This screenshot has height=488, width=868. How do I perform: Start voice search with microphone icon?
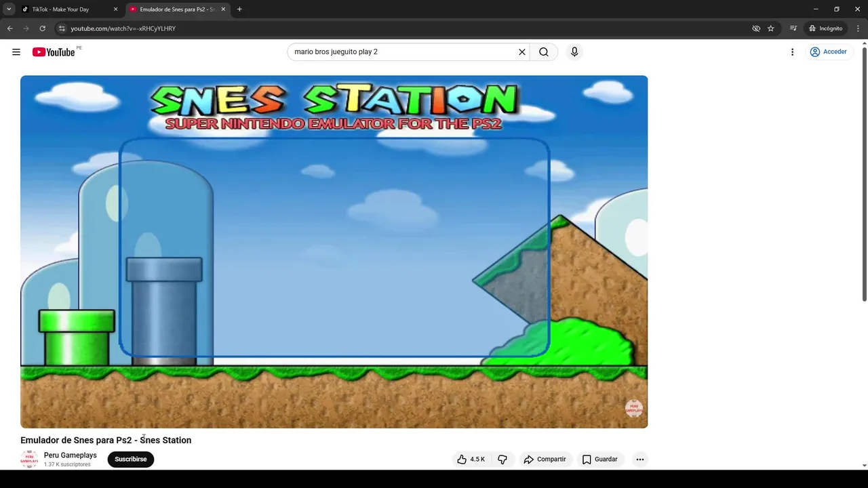[574, 52]
